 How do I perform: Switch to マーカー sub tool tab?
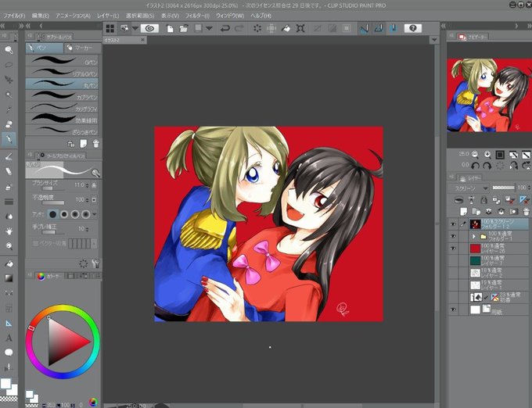(x=82, y=48)
